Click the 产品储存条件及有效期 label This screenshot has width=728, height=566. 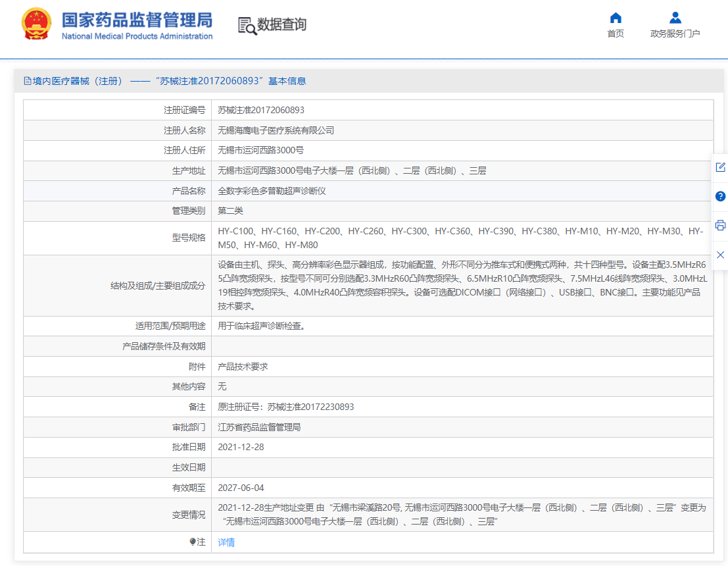click(x=164, y=346)
